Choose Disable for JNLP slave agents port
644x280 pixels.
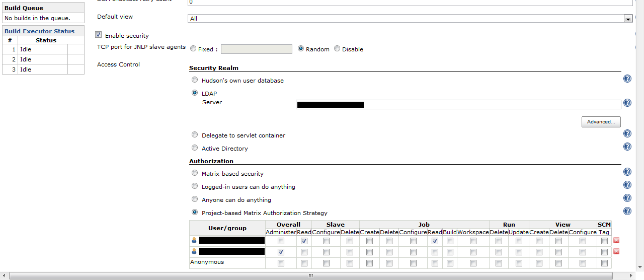click(337, 49)
